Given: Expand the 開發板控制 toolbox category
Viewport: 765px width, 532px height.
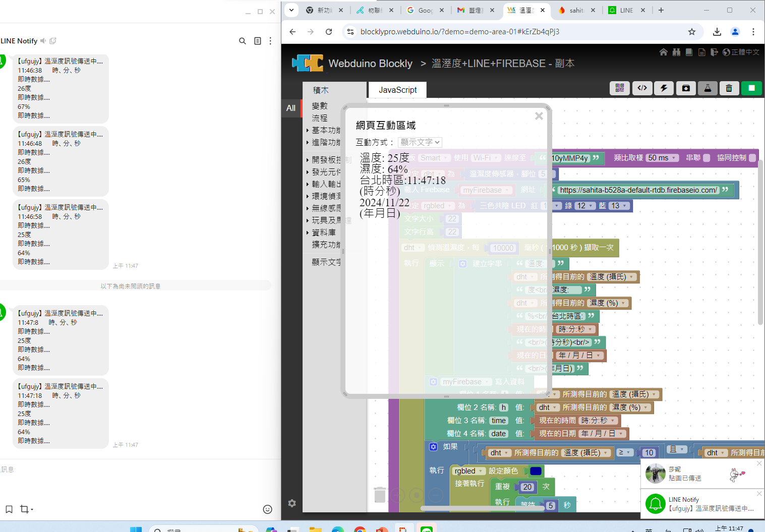Looking at the screenshot, I should (x=325, y=160).
